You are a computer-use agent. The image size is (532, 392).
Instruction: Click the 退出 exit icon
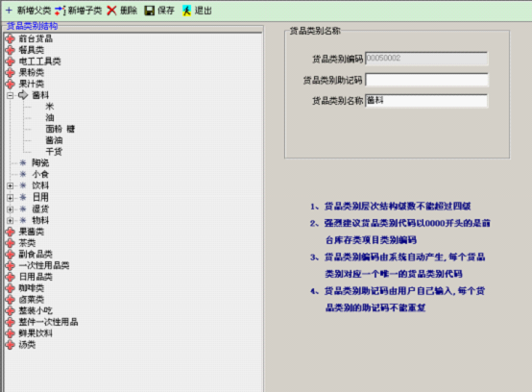(186, 11)
